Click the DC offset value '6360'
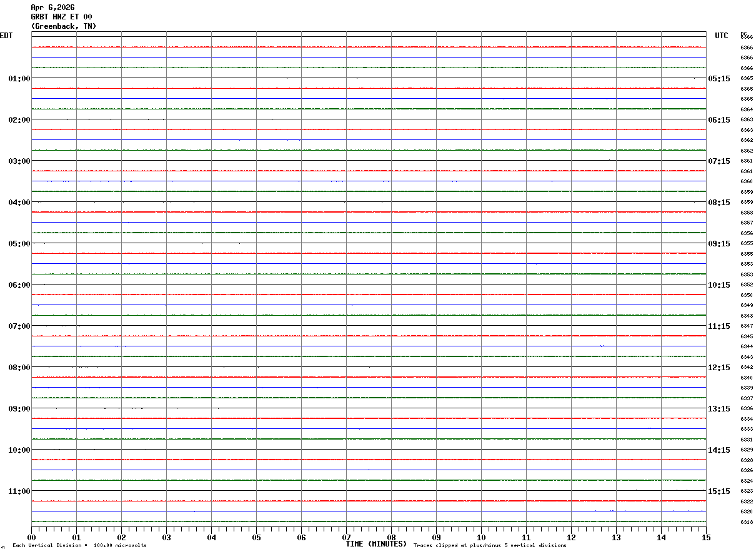Viewport: 756px width, 554px height. pos(747,181)
